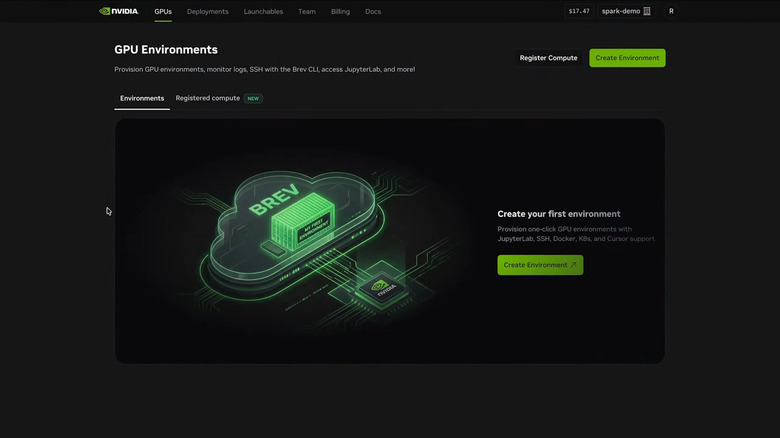Click the NVIDIA logo in the header
Viewport: 780px width, 438px height.
tap(119, 11)
